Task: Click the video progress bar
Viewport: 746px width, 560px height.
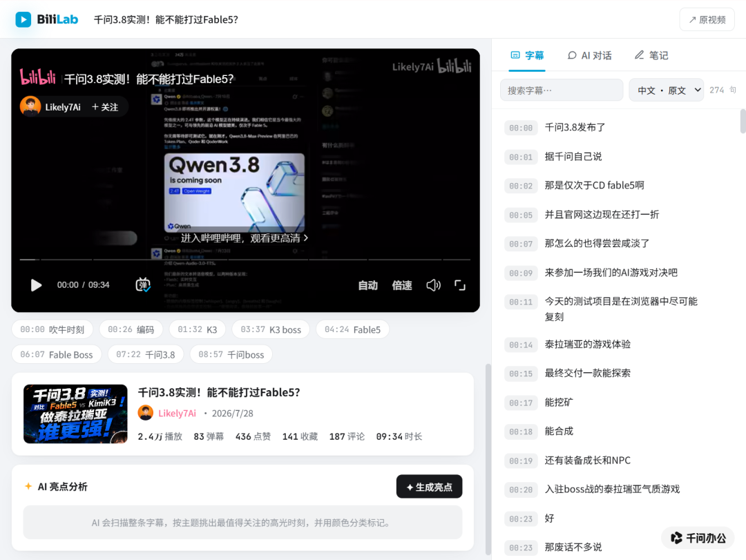Action: coord(245,260)
